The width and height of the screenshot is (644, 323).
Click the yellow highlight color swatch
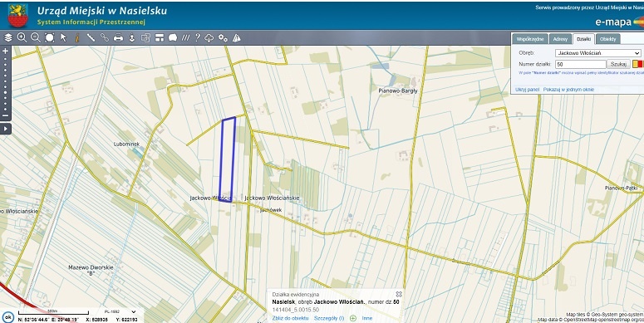[x=635, y=64]
